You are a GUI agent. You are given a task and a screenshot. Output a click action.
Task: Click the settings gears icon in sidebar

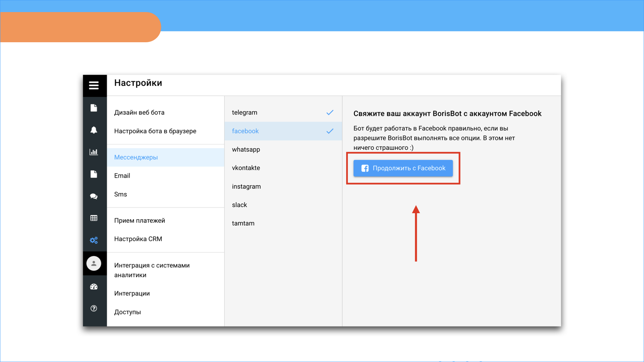94,240
